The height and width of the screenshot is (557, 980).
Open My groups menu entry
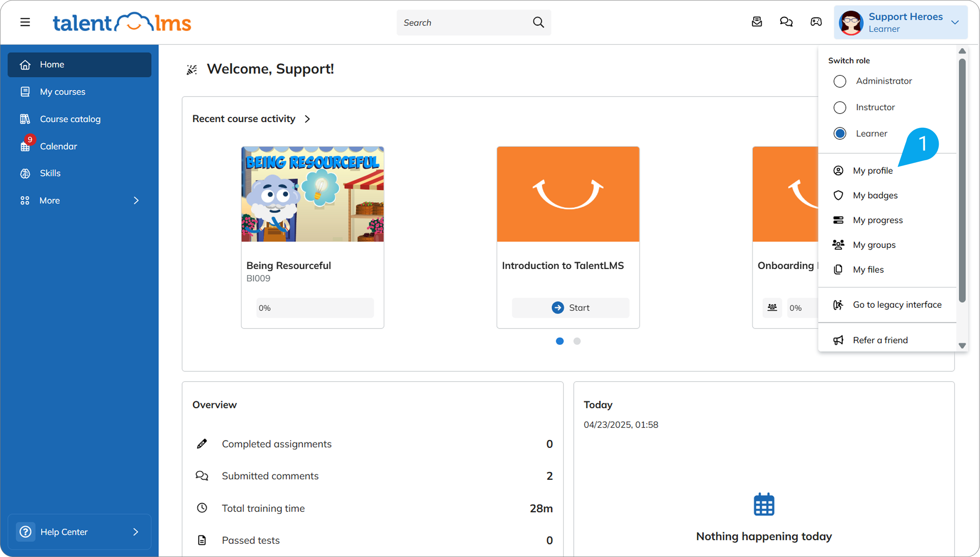887,244
